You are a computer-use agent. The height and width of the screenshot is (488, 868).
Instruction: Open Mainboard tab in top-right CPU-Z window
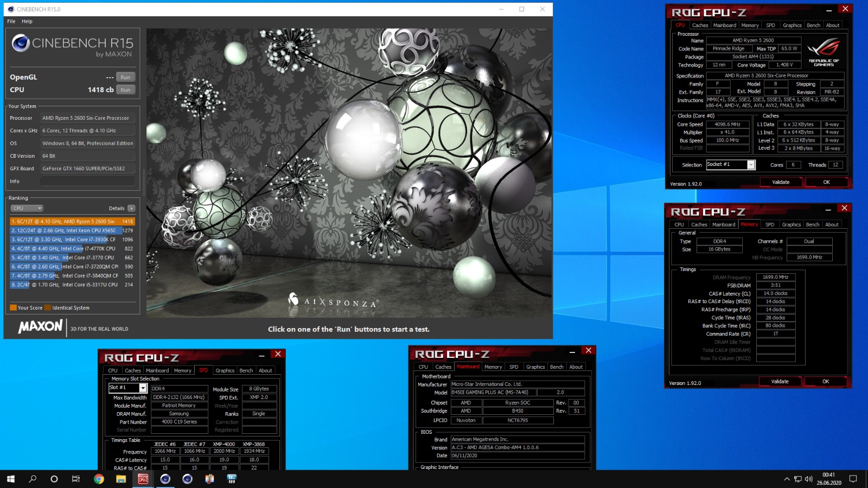(725, 25)
